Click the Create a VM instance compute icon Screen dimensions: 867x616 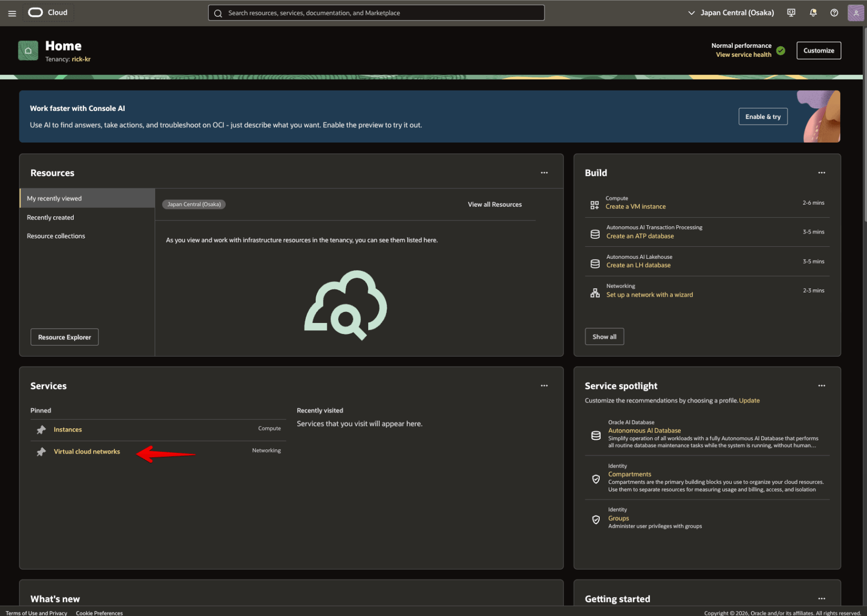pyautogui.click(x=594, y=205)
